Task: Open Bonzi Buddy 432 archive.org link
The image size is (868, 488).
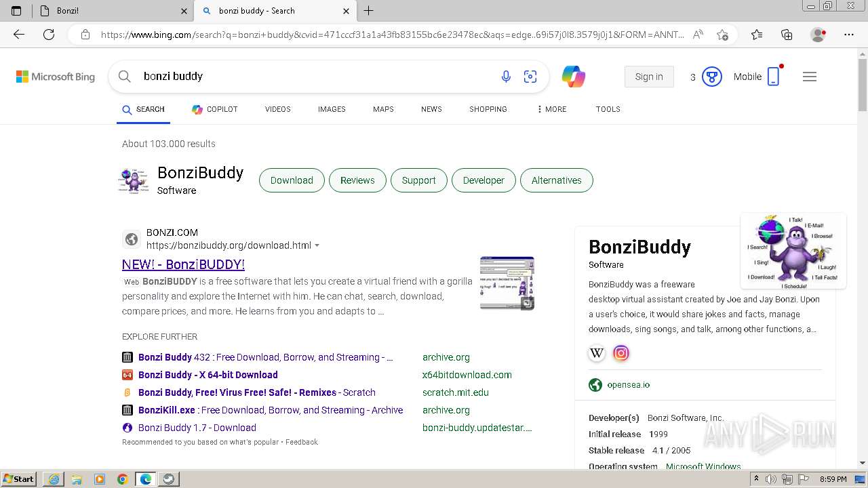Action: [266, 357]
